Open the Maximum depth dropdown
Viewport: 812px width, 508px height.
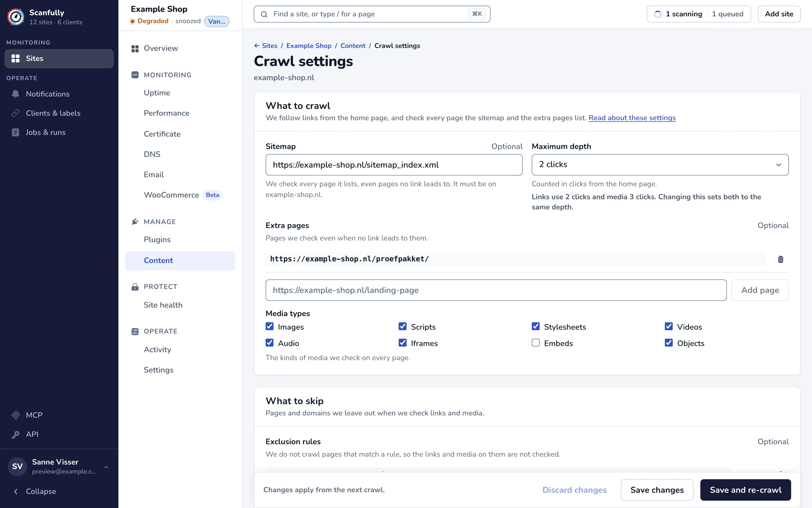tap(660, 165)
